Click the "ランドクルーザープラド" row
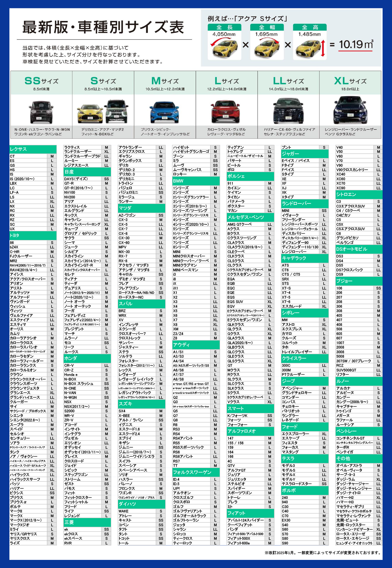The image size is (392, 568). [87, 156]
